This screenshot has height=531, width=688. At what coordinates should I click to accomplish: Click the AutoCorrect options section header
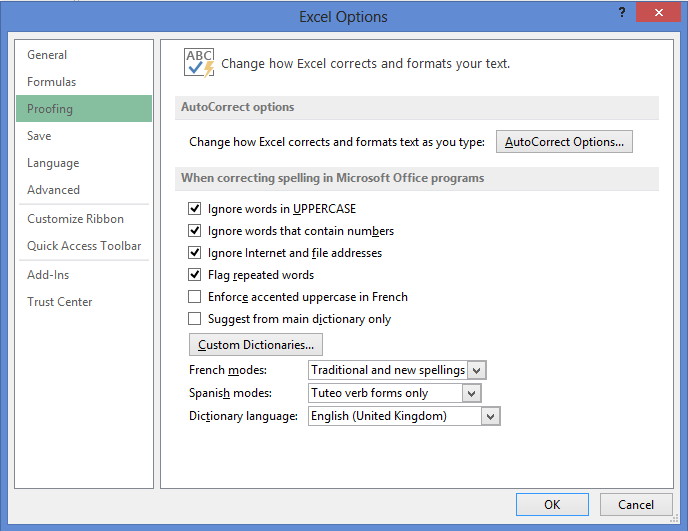coord(417,108)
